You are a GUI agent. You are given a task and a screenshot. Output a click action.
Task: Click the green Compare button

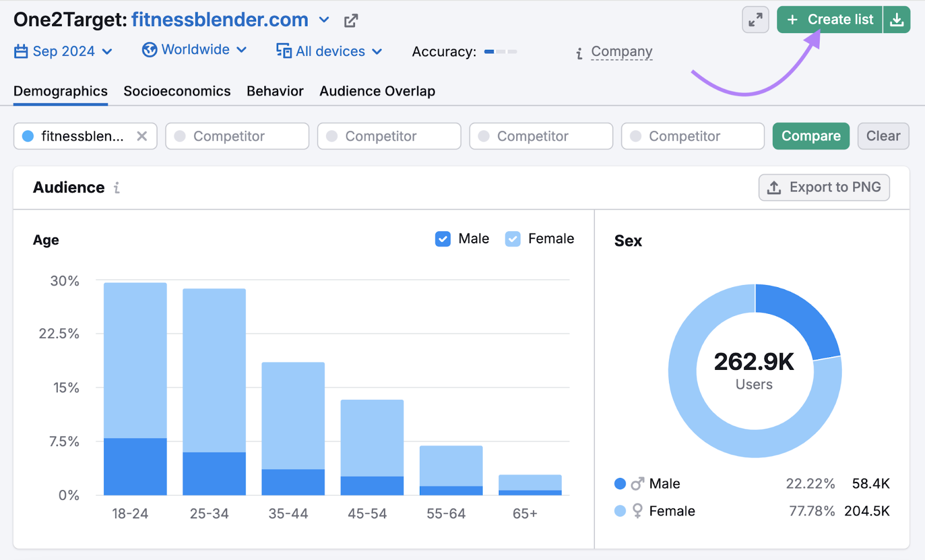pyautogui.click(x=811, y=136)
